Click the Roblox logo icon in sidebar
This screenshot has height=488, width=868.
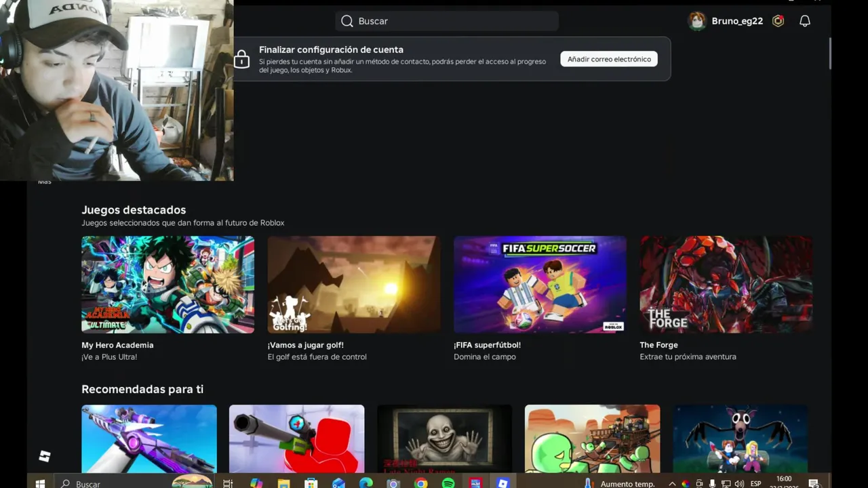coord(45,456)
